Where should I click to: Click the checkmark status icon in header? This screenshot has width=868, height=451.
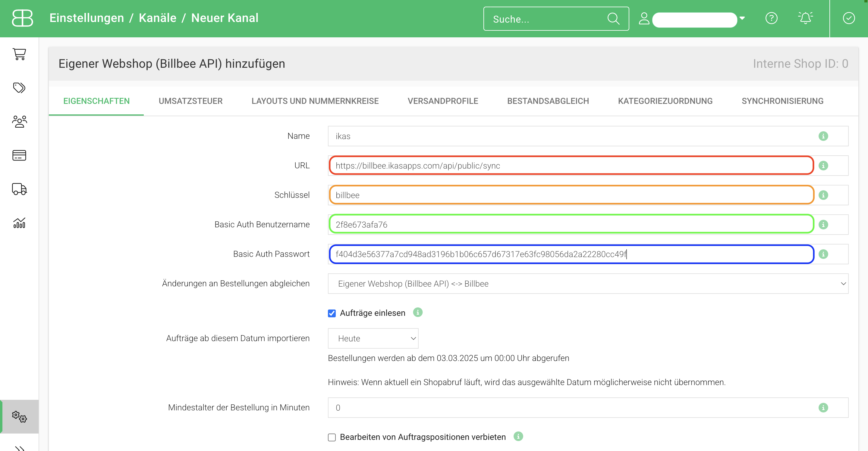pyautogui.click(x=848, y=18)
